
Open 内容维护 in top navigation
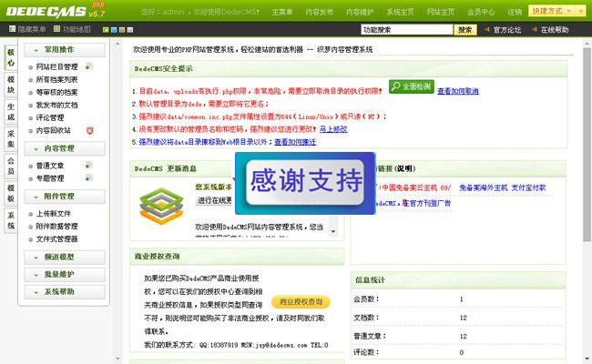click(360, 12)
